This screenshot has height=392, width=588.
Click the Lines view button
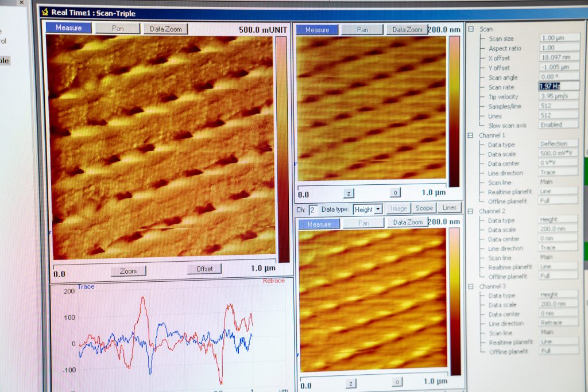[x=449, y=207]
